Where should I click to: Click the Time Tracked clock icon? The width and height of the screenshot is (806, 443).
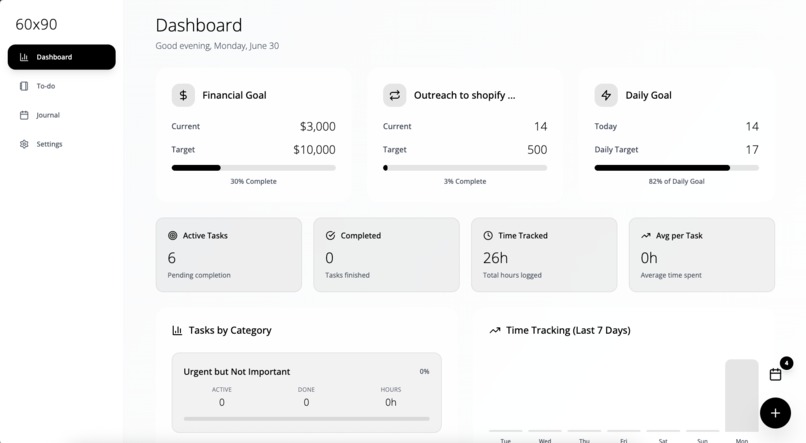coord(488,235)
